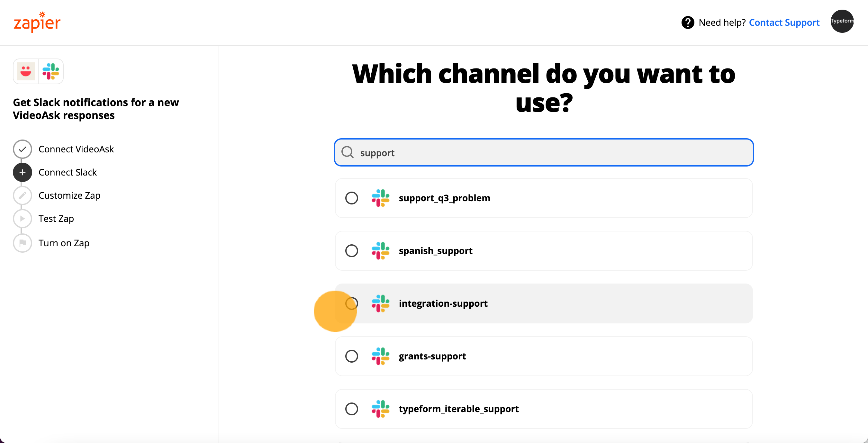Click Slack icon in support_q3_problem row
Image resolution: width=868 pixels, height=443 pixels.
tap(380, 198)
